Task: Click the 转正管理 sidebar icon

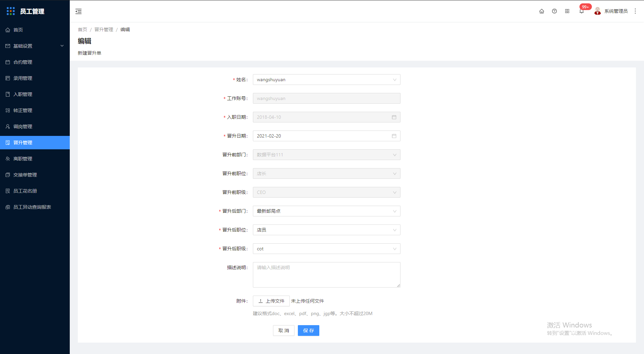Action: point(8,110)
